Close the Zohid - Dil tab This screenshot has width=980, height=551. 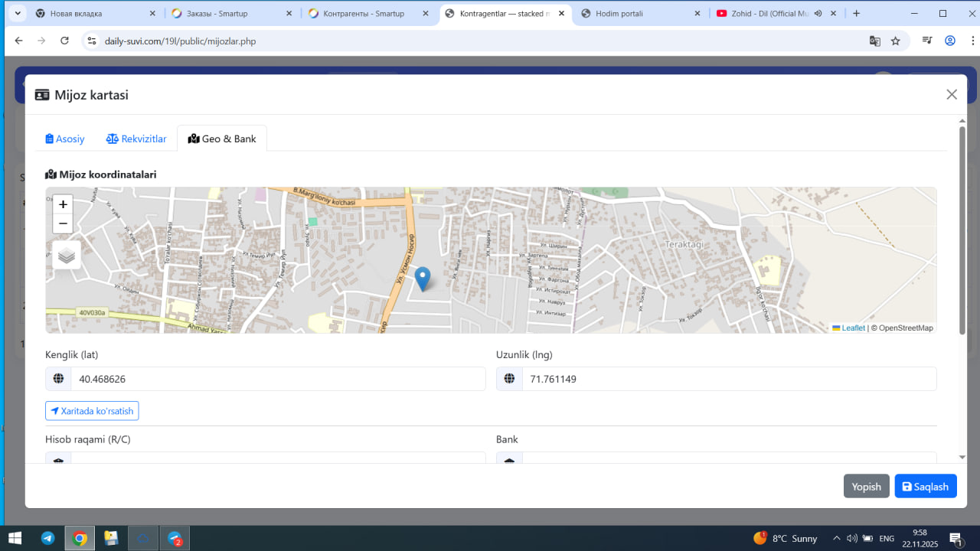834,14
